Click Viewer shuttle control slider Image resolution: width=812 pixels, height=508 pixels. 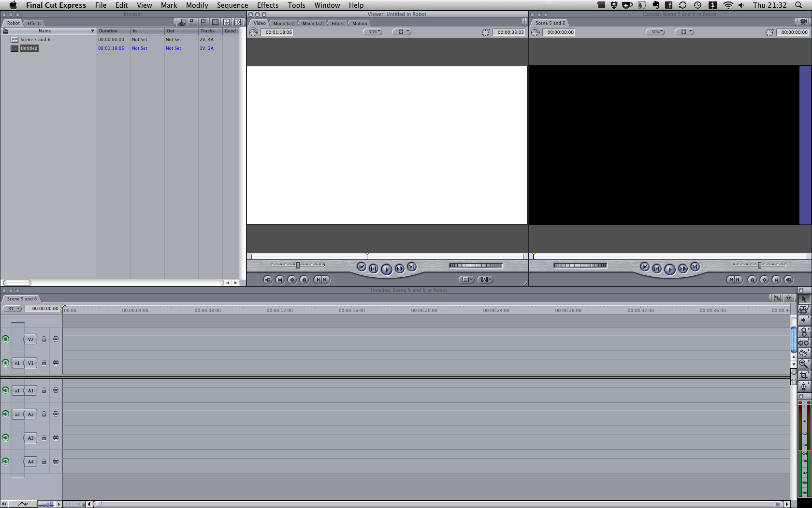pyautogui.click(x=298, y=265)
